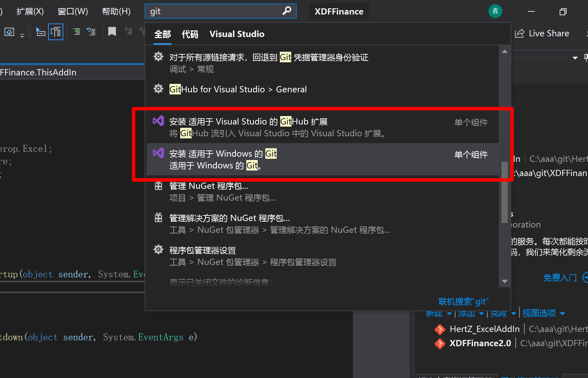Select 安装 适用于 Windows 的 Git result
588x378 pixels.
(322, 159)
